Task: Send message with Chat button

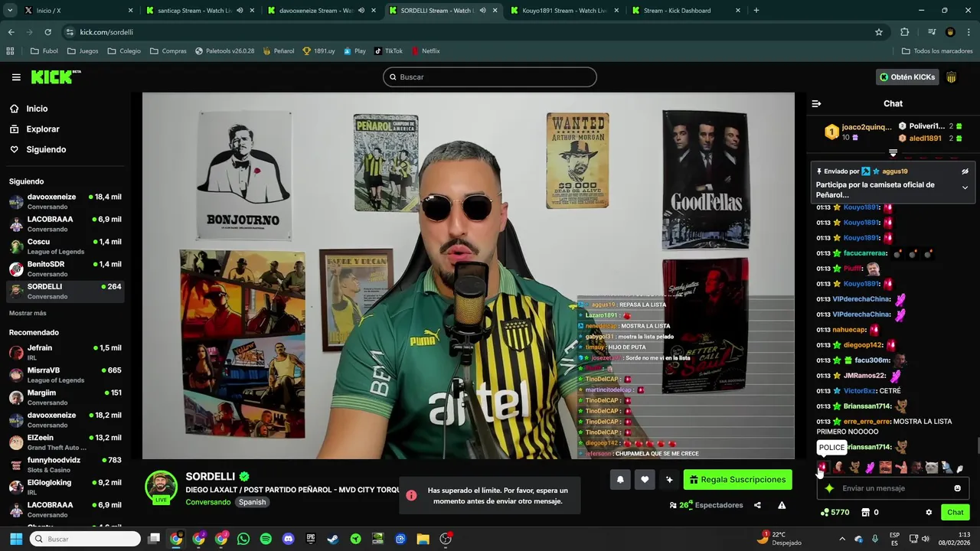Action: tap(955, 513)
